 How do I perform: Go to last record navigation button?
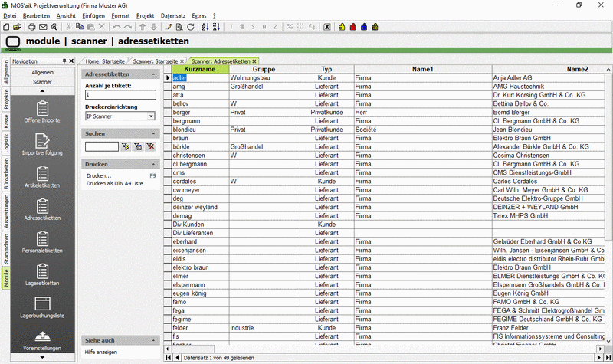[x=608, y=357]
